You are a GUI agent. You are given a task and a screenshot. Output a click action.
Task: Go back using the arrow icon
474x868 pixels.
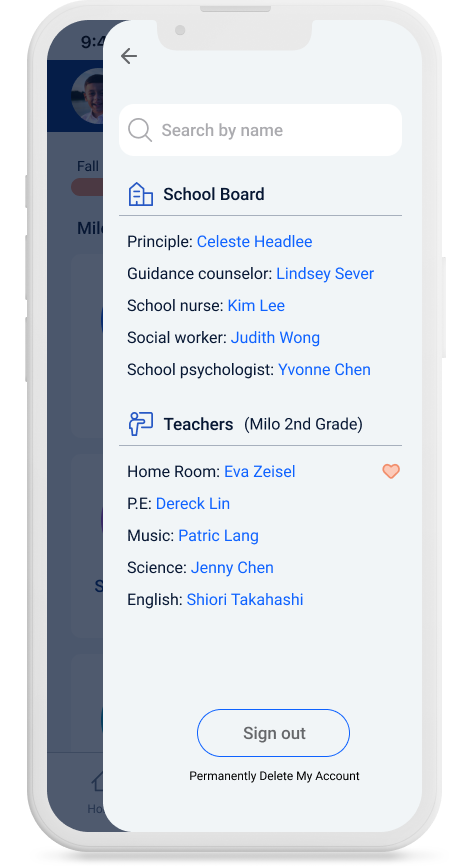tap(129, 56)
